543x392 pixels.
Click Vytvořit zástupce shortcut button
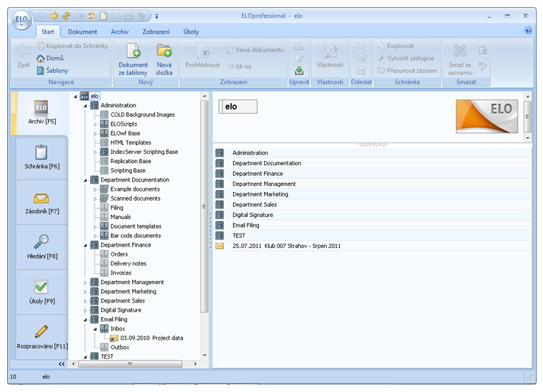click(x=405, y=58)
